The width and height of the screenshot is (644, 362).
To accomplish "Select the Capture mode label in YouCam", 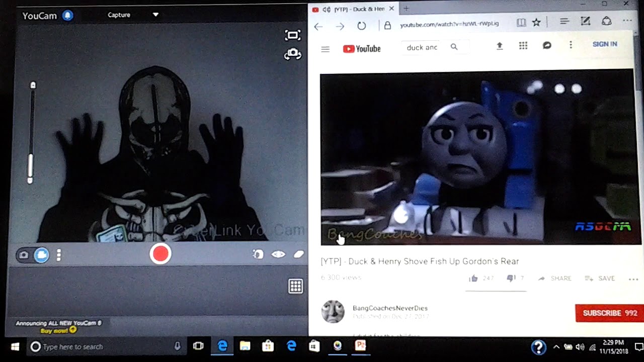I will [x=119, y=15].
